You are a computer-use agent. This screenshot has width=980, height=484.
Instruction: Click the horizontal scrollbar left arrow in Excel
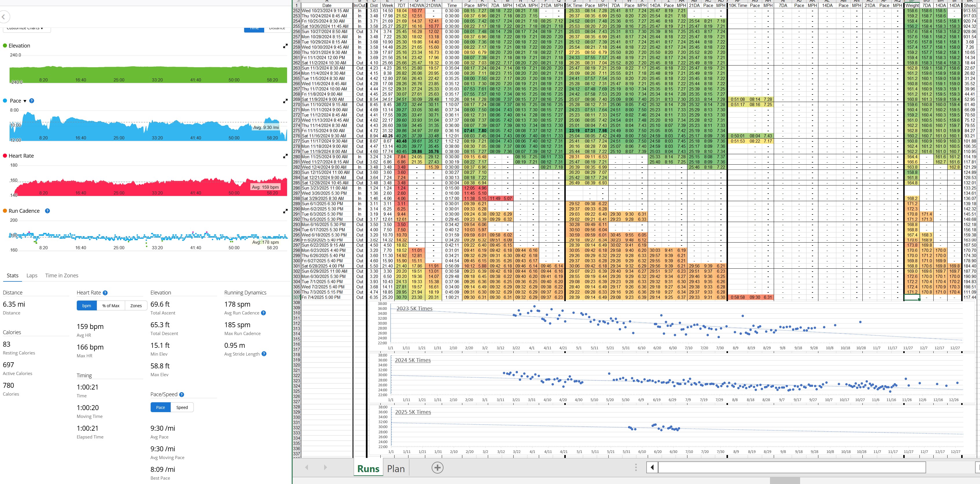point(652,467)
